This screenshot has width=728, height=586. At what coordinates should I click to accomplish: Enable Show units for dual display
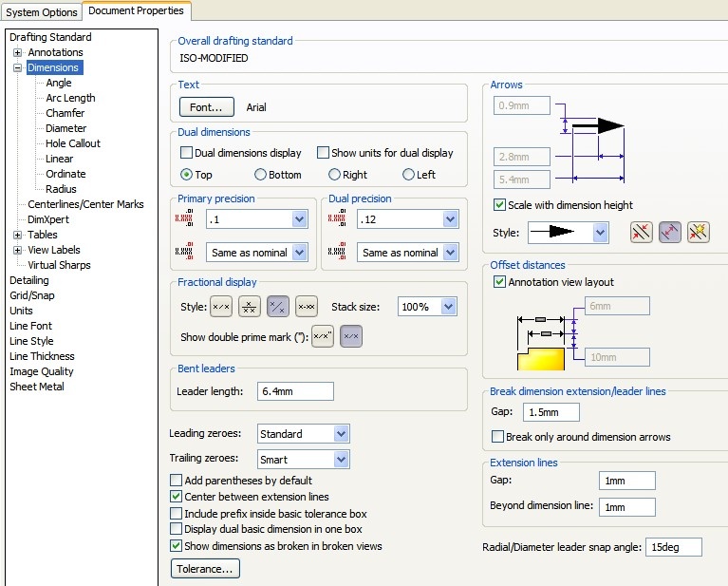(323, 152)
